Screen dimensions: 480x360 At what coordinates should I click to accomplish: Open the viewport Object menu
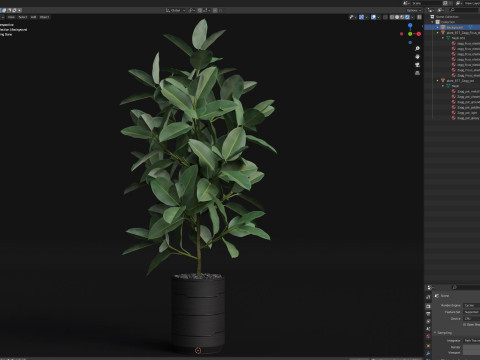pos(44,17)
